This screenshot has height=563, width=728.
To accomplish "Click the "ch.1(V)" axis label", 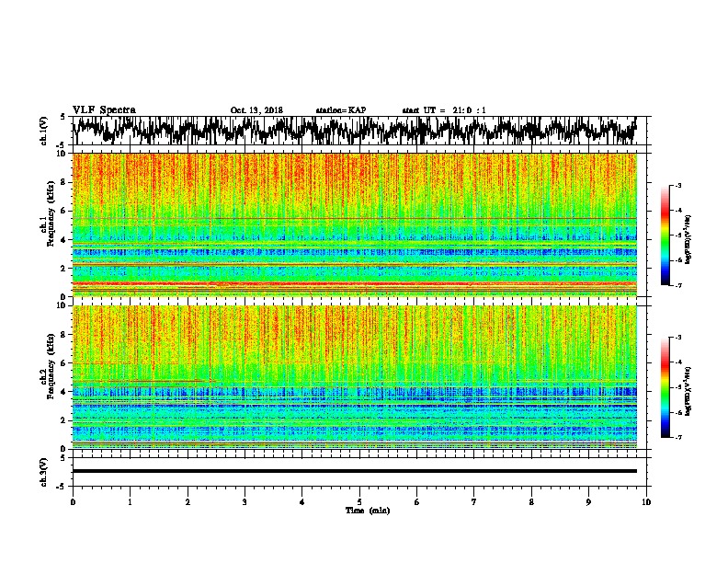I will 43,131.
